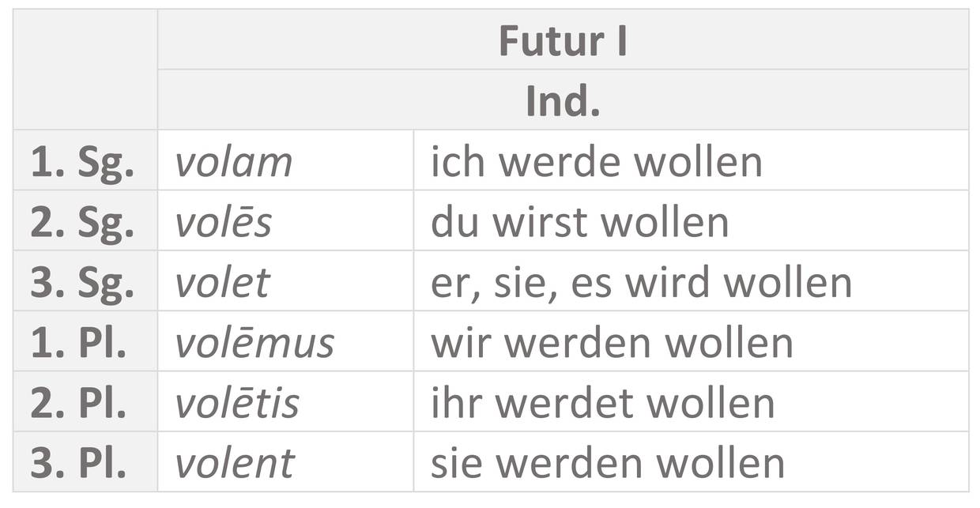The height and width of the screenshot is (508, 980).
Task: Click the Latin form "volētis"
Action: click(x=237, y=402)
